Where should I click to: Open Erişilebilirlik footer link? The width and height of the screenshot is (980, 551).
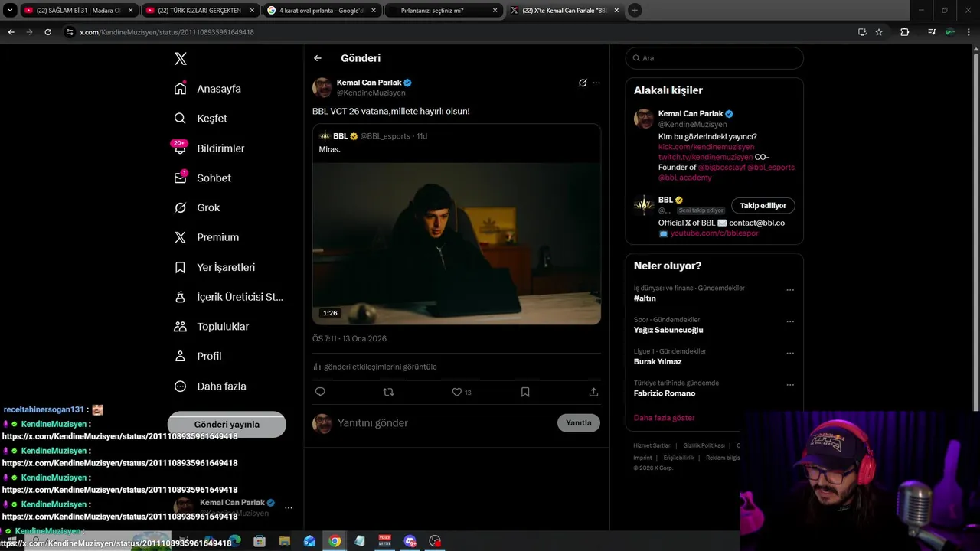tap(678, 458)
